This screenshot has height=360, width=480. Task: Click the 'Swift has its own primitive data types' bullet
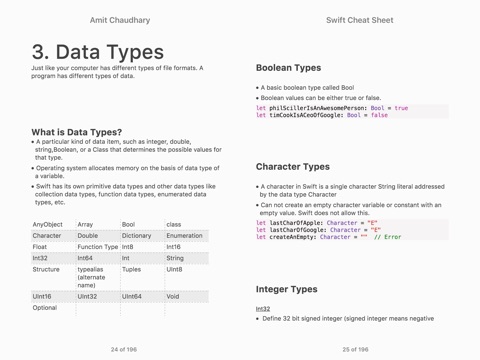pos(124,194)
